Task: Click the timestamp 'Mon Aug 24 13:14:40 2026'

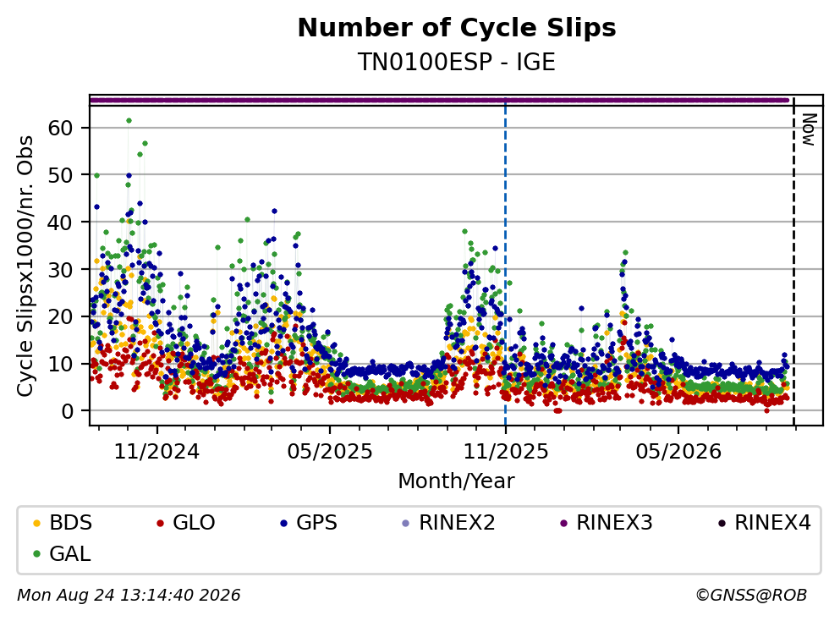Action: [129, 596]
